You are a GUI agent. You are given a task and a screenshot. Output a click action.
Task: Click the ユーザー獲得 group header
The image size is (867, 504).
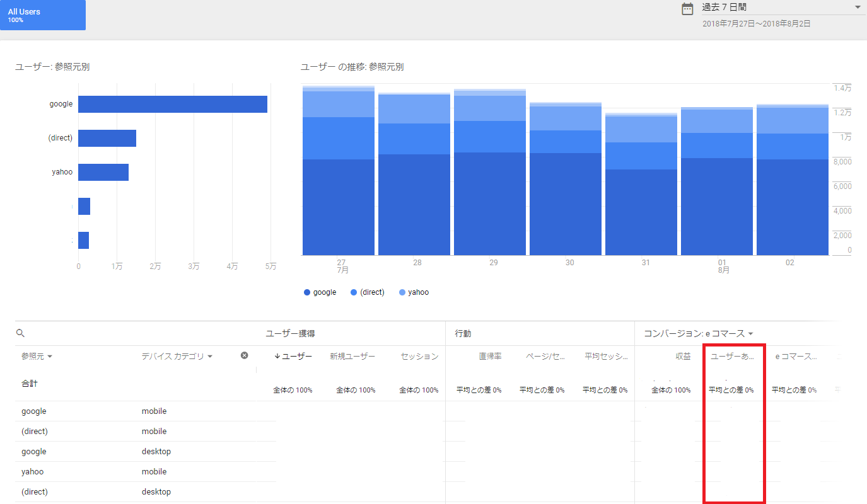(290, 333)
